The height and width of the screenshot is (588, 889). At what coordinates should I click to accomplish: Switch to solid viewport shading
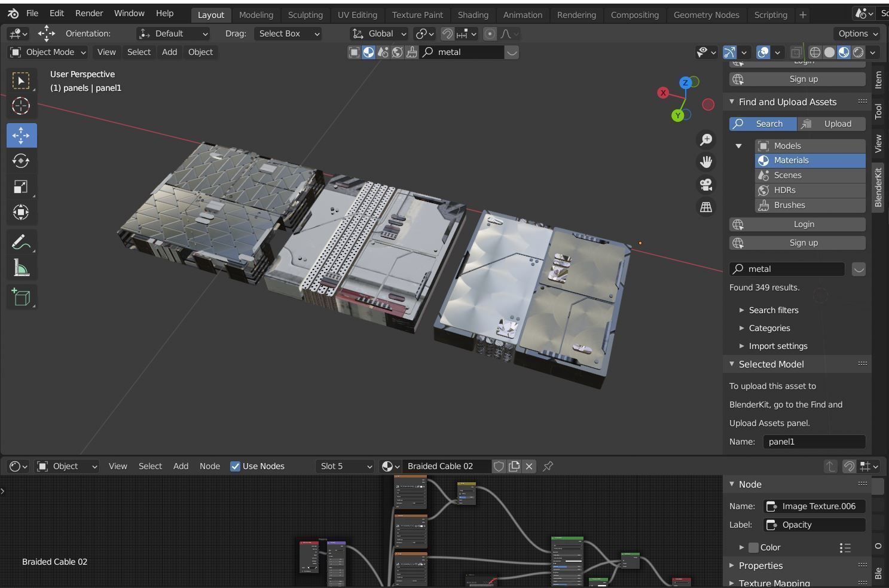coord(829,53)
